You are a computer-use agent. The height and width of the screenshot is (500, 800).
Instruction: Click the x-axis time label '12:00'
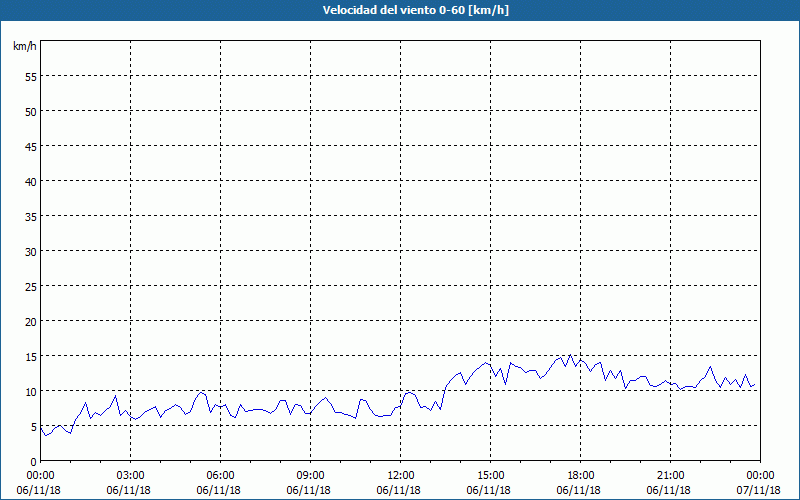point(401,476)
